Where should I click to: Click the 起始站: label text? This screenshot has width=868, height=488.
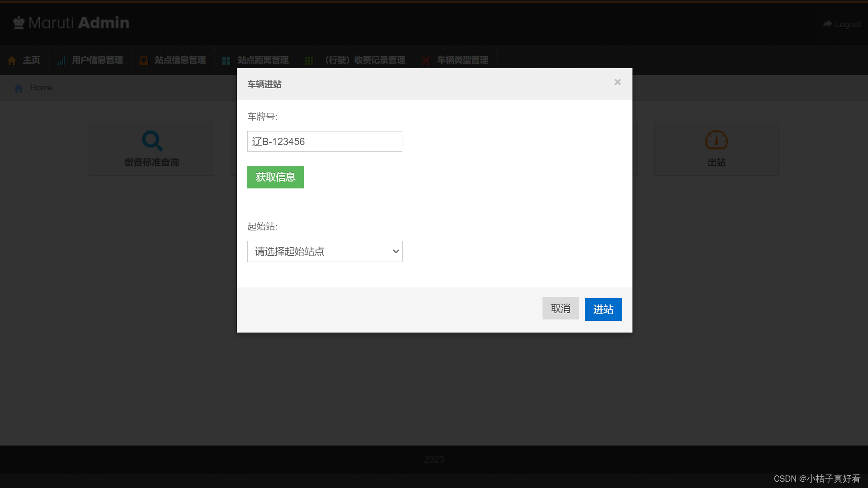[x=262, y=226]
